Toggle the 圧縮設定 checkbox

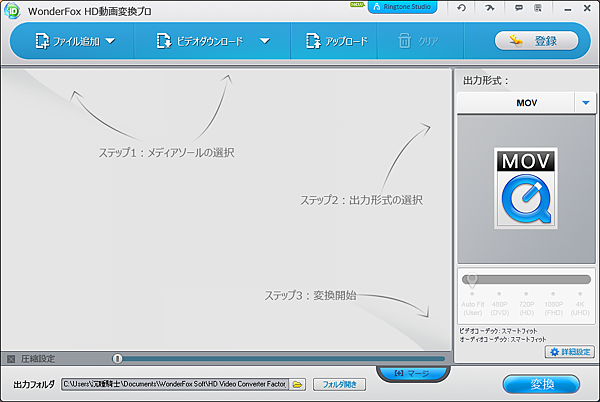pyautogui.click(x=11, y=359)
